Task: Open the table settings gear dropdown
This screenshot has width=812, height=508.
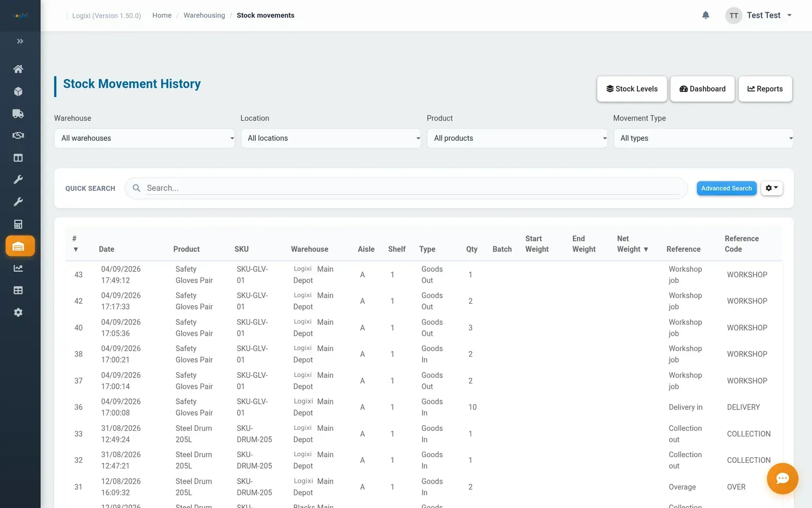Action: pyautogui.click(x=772, y=188)
